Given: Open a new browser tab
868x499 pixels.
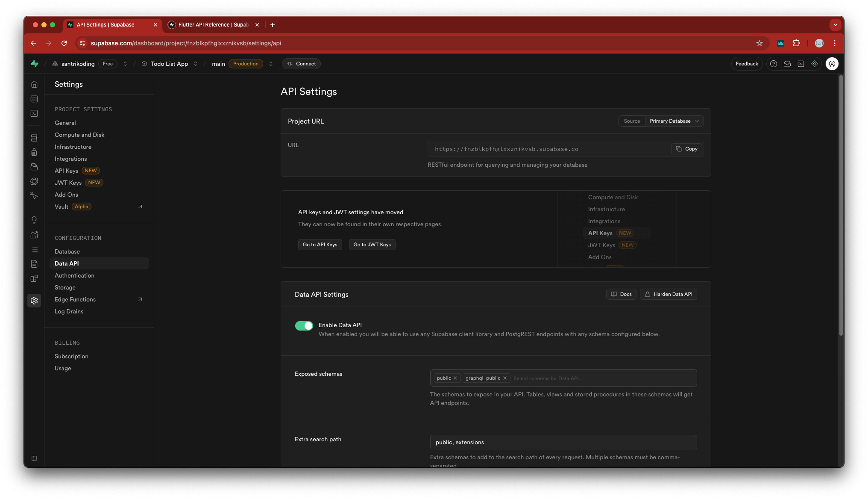Looking at the screenshot, I should pyautogui.click(x=273, y=25).
